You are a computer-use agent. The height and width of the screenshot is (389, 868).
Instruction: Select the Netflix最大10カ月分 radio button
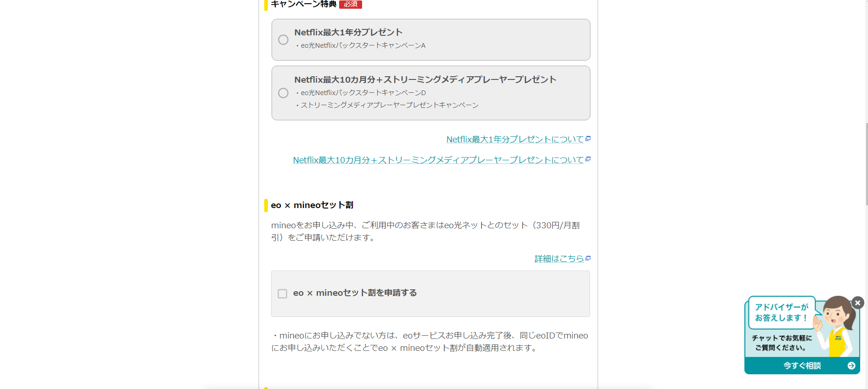click(284, 93)
